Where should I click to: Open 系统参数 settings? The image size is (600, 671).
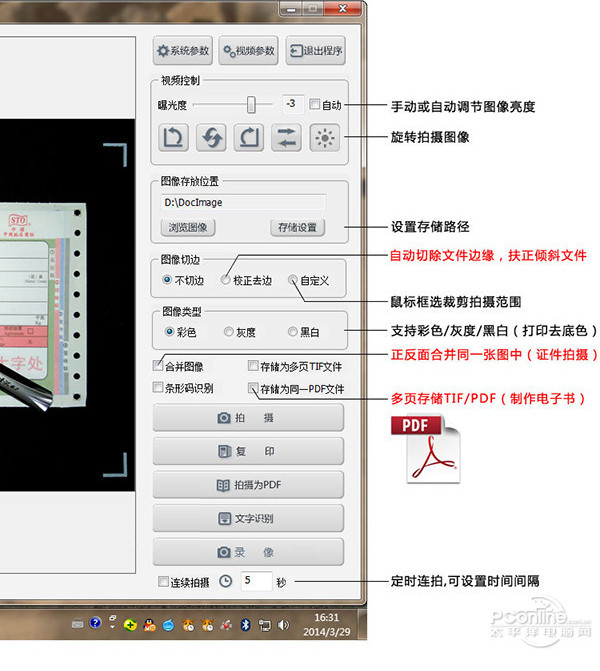tap(182, 51)
